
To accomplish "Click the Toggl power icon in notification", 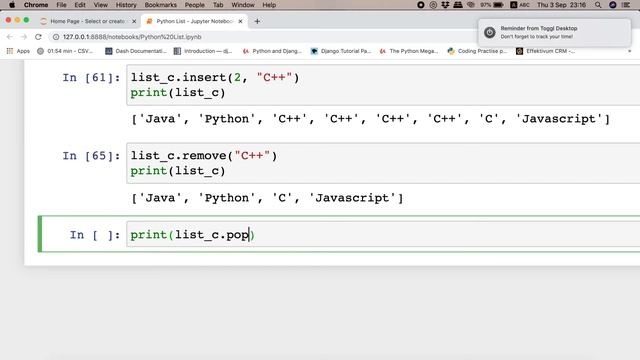I will click(x=489, y=32).
